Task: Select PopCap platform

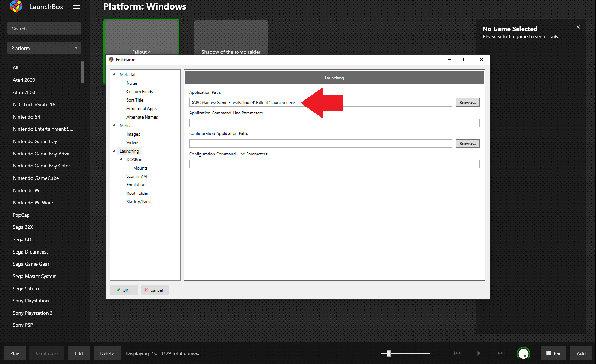Action: click(x=21, y=215)
